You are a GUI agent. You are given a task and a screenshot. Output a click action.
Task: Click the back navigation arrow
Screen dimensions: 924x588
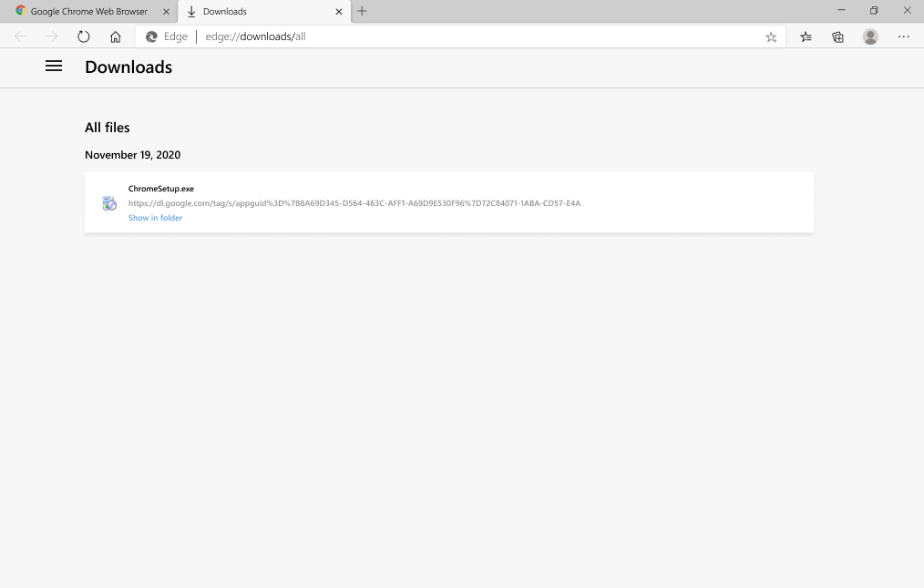tap(20, 36)
